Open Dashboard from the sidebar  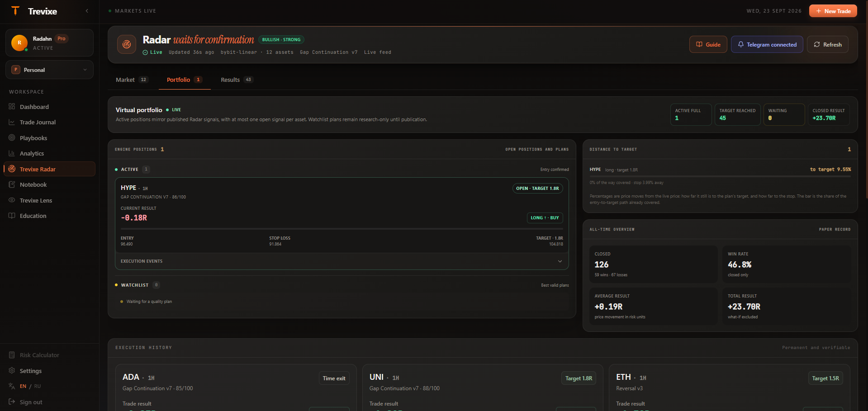[50, 107]
